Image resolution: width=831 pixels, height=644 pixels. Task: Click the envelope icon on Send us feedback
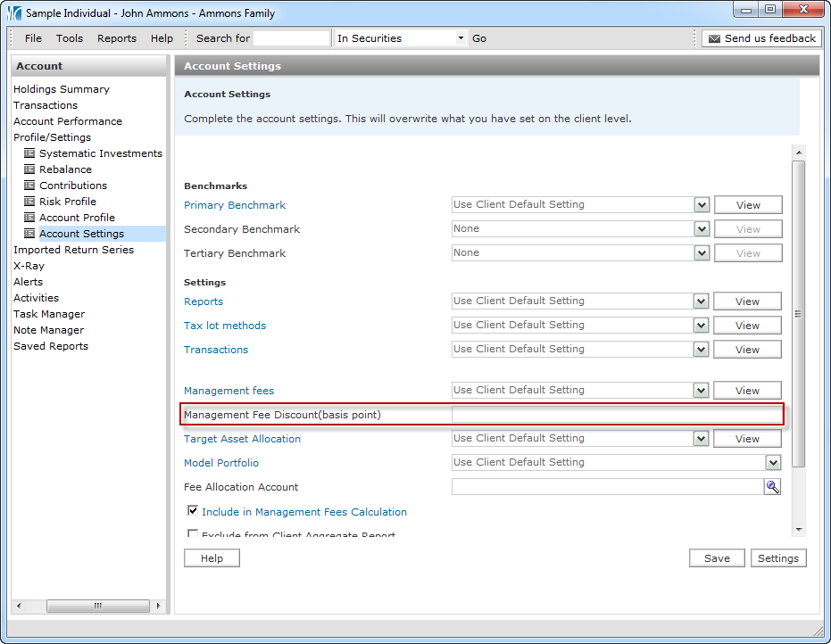pyautogui.click(x=713, y=38)
